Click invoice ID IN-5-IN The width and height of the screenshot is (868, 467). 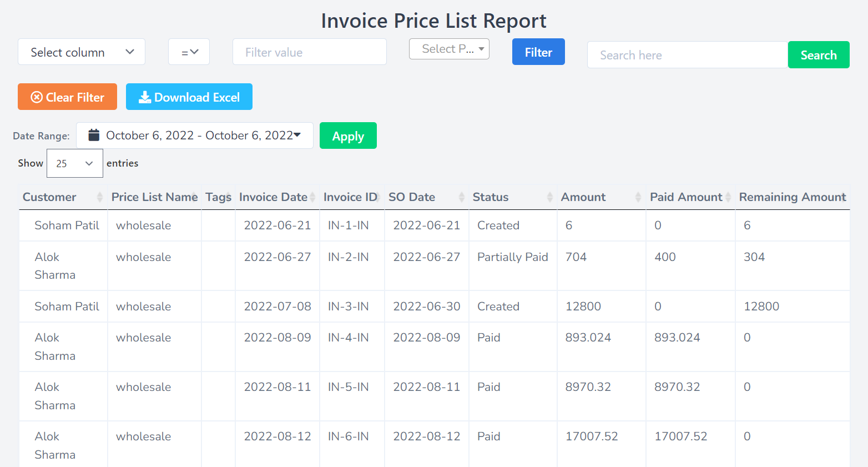(x=348, y=387)
